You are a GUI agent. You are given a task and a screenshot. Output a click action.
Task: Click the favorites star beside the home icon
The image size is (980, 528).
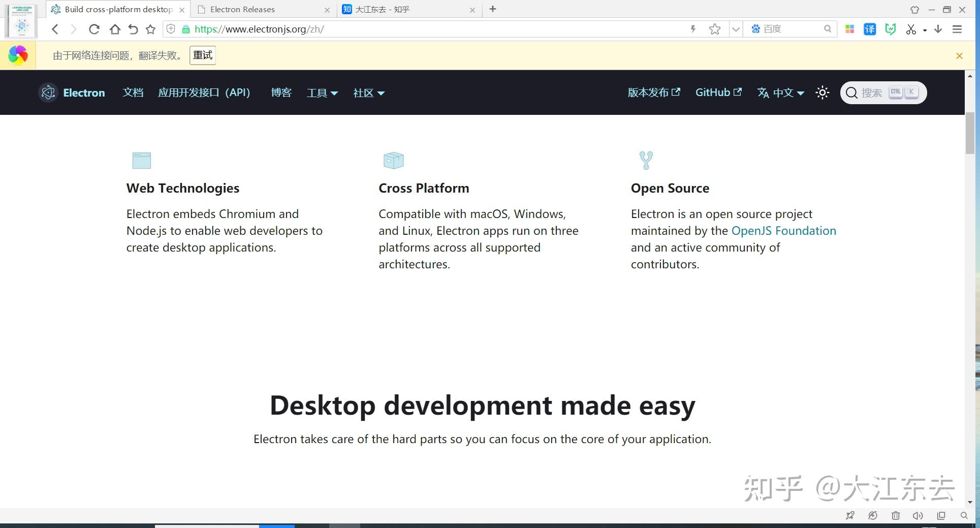pos(150,29)
